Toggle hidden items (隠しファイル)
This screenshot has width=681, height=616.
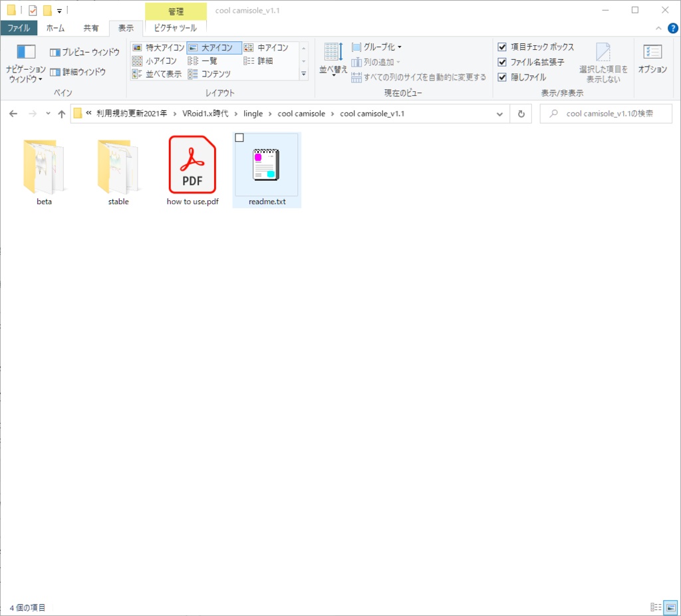click(x=522, y=77)
